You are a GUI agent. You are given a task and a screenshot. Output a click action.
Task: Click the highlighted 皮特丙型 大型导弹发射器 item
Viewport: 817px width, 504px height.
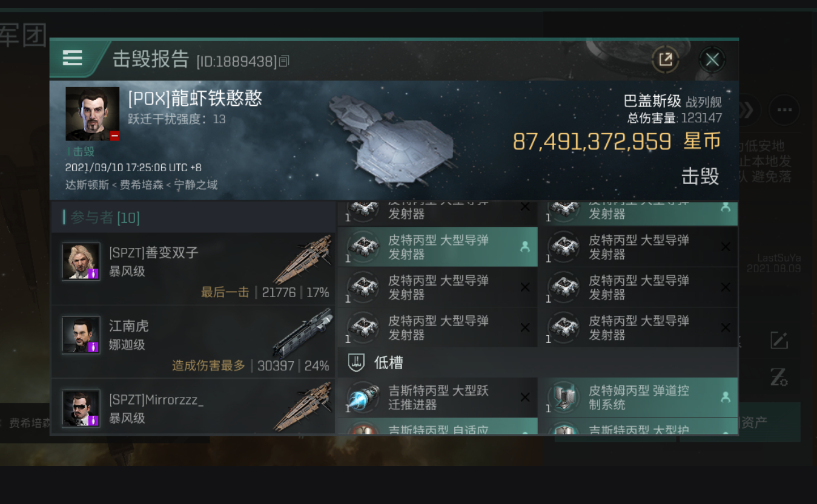coord(437,247)
